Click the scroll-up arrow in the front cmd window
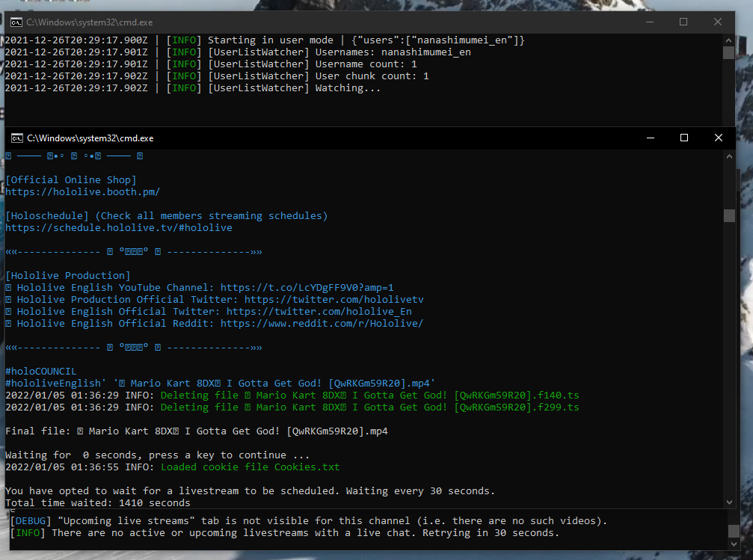The height and width of the screenshot is (560, 753). (x=730, y=156)
